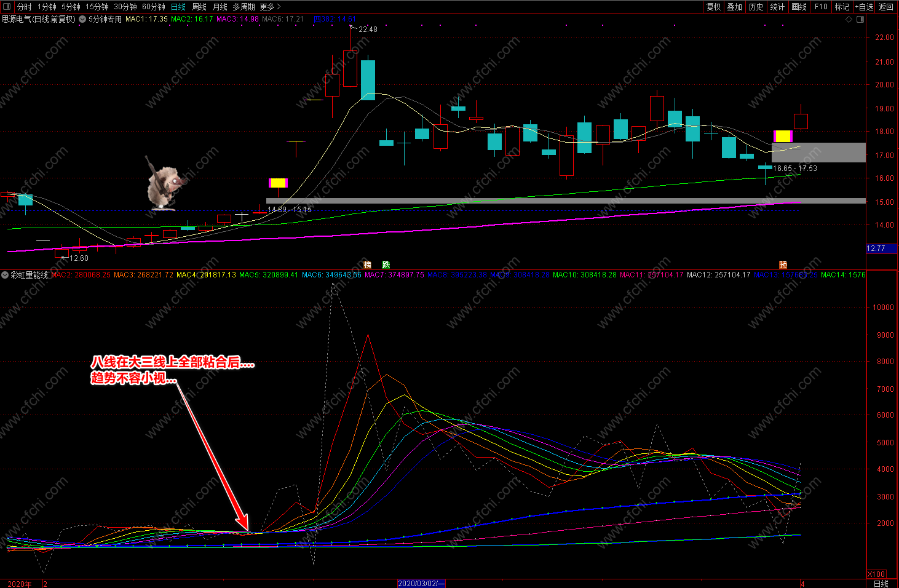Click the 22.48 high price label
Image resolution: width=899 pixels, height=588 pixels.
coord(368,29)
